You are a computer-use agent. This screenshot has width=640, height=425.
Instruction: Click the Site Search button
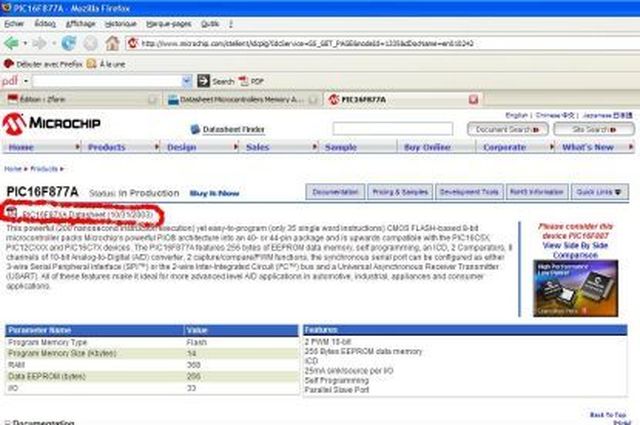594,129
